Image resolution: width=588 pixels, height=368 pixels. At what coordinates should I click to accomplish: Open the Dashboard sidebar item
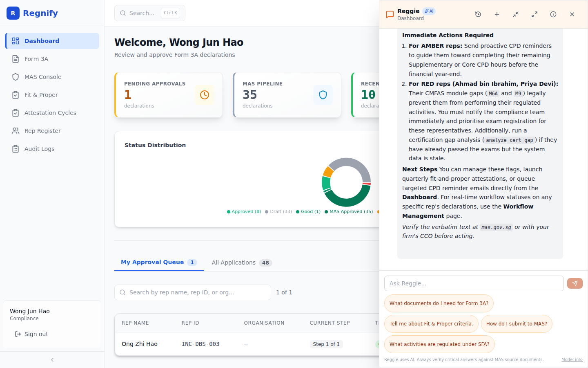[x=52, y=41]
